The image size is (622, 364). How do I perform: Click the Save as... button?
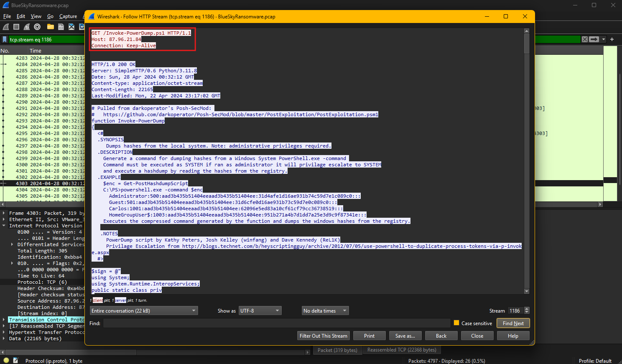(405, 336)
